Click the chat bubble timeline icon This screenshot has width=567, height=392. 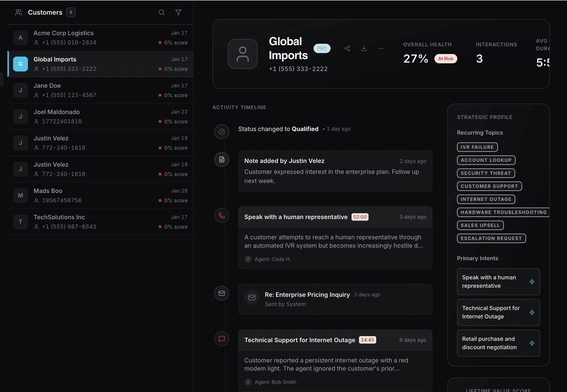click(222, 339)
